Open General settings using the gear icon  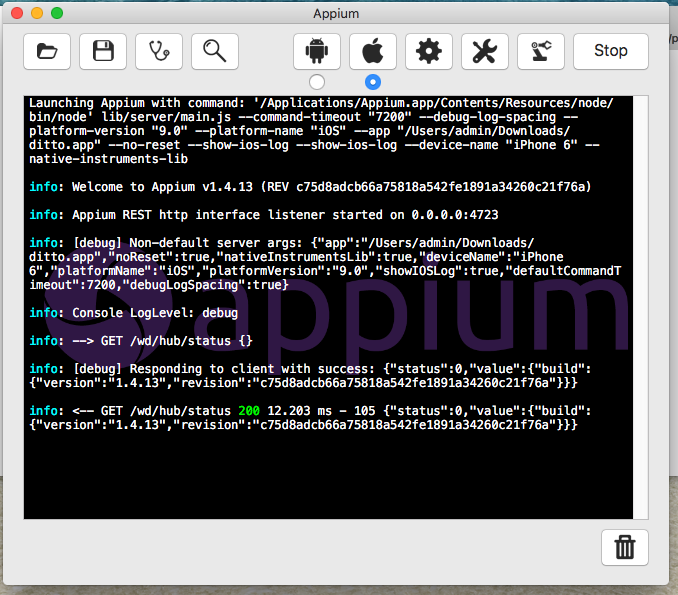[429, 51]
